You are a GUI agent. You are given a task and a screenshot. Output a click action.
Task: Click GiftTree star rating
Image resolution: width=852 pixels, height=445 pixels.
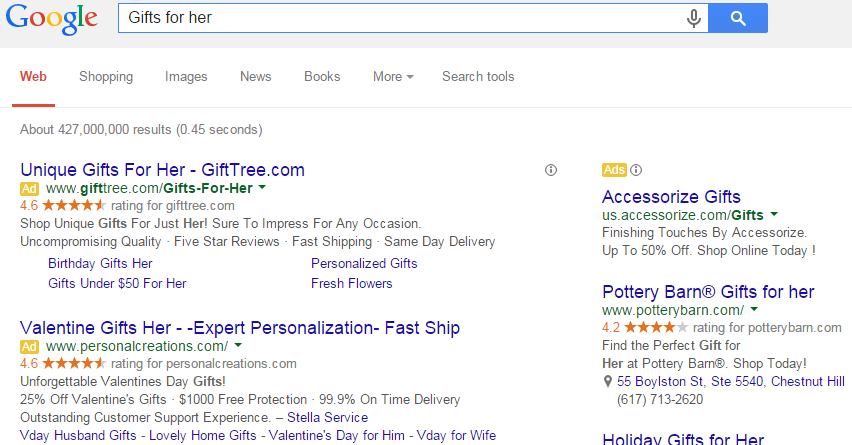(73, 205)
